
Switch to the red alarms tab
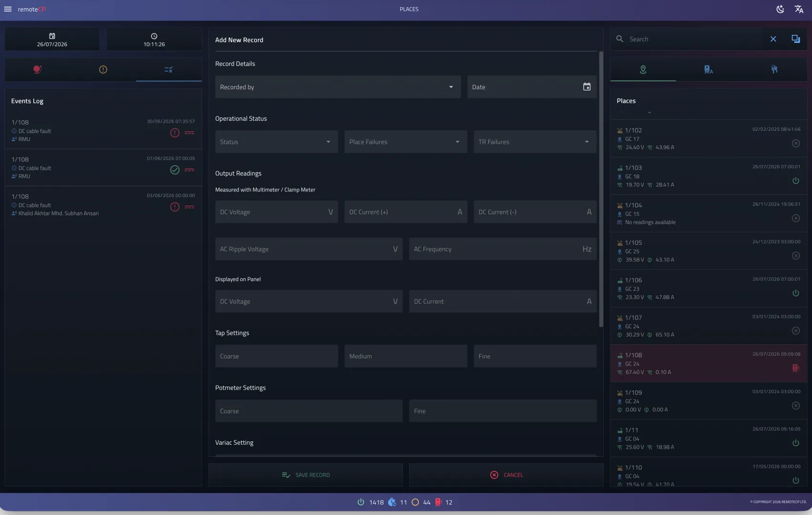[x=37, y=70]
